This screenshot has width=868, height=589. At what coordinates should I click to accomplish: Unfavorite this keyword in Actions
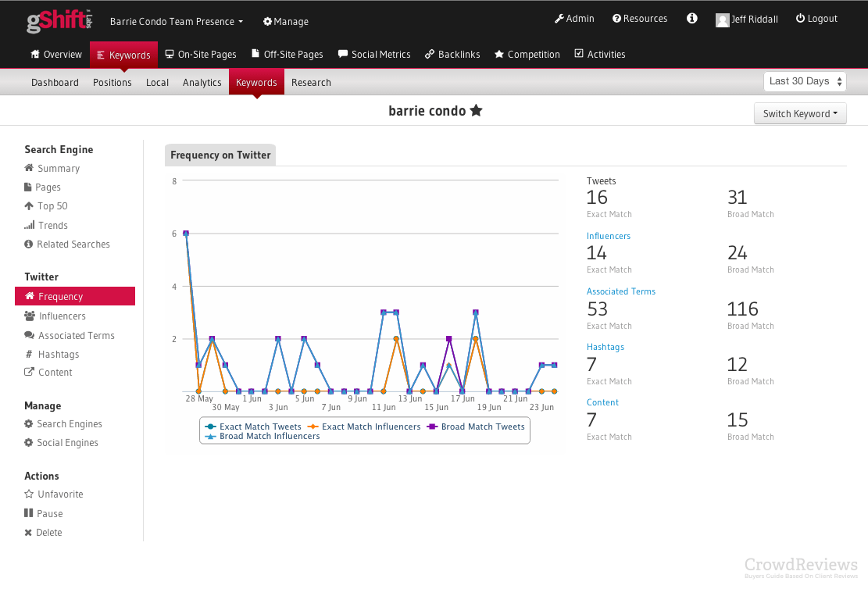click(x=59, y=494)
